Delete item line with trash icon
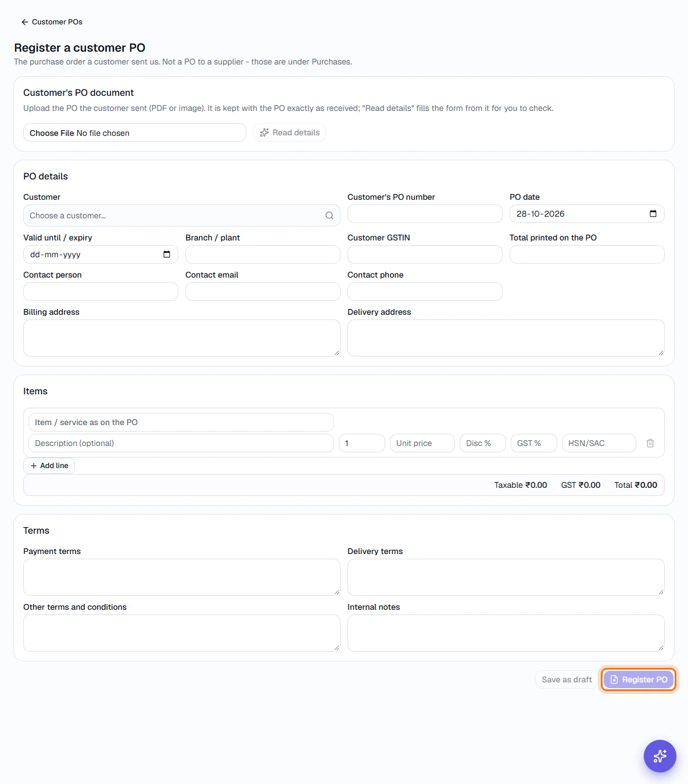This screenshot has height=784, width=688. click(x=650, y=443)
